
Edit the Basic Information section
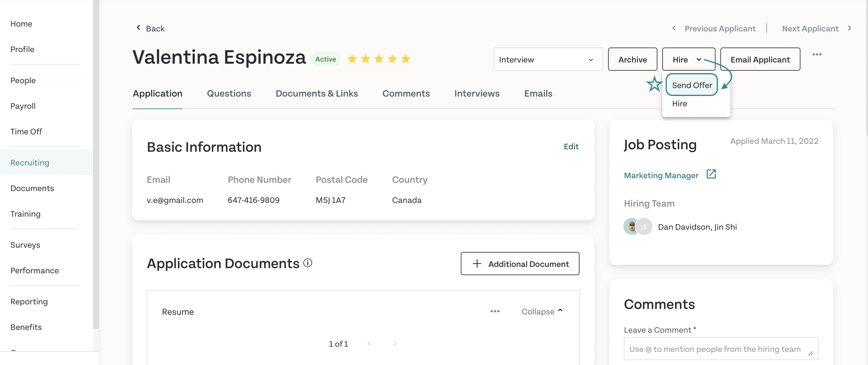coord(571,147)
